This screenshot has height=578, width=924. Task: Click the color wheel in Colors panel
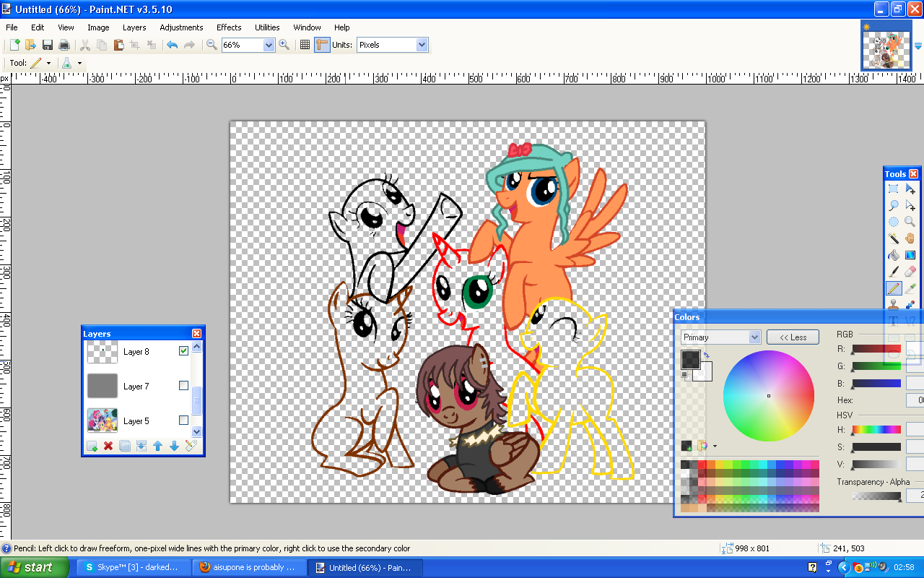tap(768, 396)
